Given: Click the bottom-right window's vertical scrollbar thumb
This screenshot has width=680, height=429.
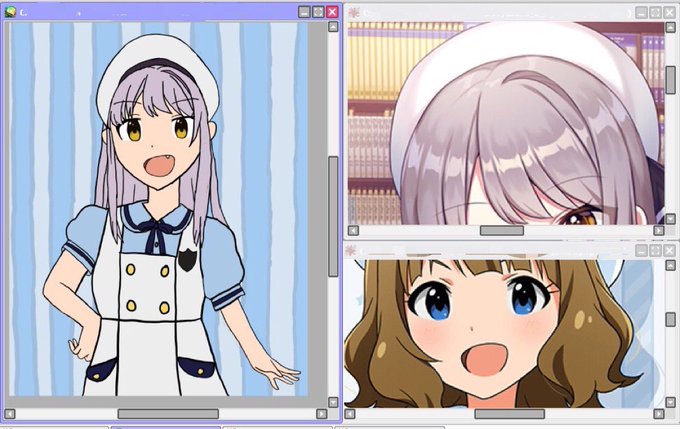Looking at the screenshot, I should pyautogui.click(x=670, y=320).
